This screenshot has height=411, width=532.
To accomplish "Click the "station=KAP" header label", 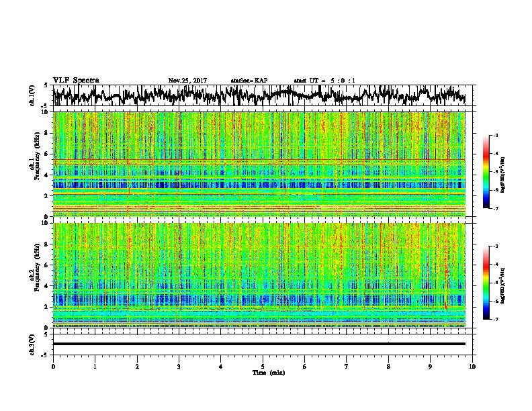I will (x=249, y=81).
